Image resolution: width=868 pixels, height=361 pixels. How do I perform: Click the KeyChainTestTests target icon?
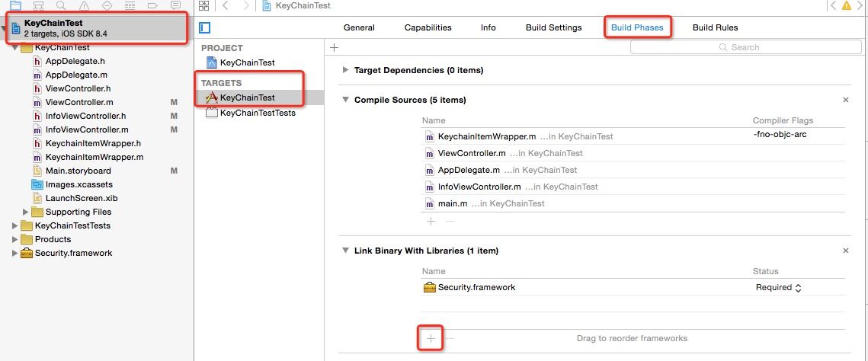coord(211,113)
